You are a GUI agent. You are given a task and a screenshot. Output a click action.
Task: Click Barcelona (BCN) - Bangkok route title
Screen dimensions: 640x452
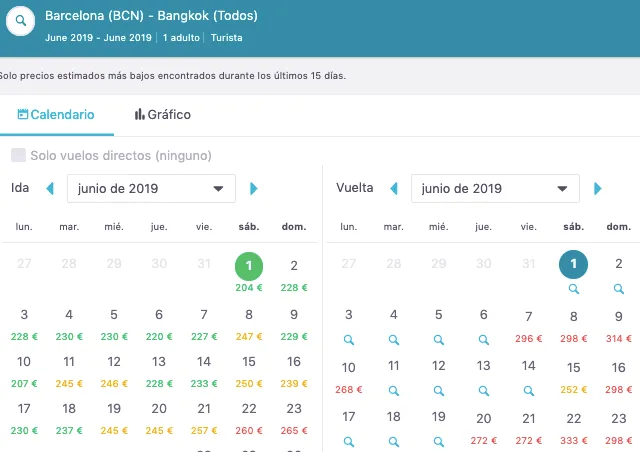(151, 16)
